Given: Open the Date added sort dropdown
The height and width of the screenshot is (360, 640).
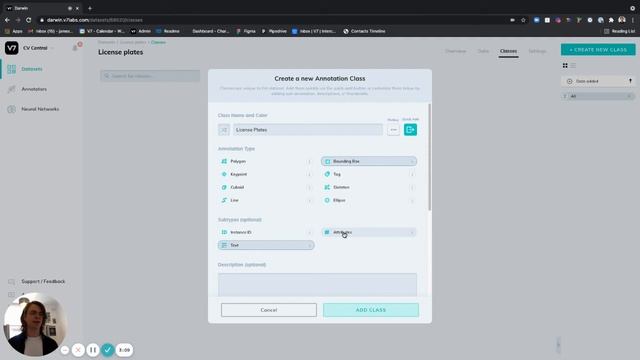Looking at the screenshot, I should click(x=593, y=81).
